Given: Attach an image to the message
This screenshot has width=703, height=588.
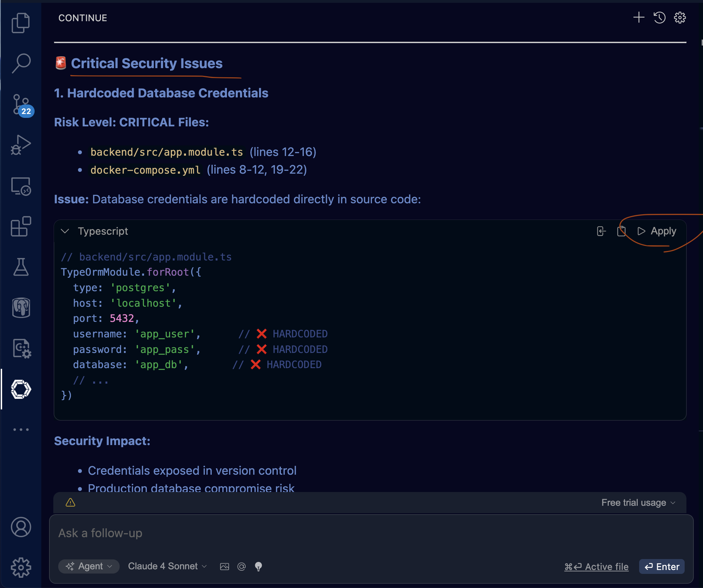Looking at the screenshot, I should pos(224,566).
